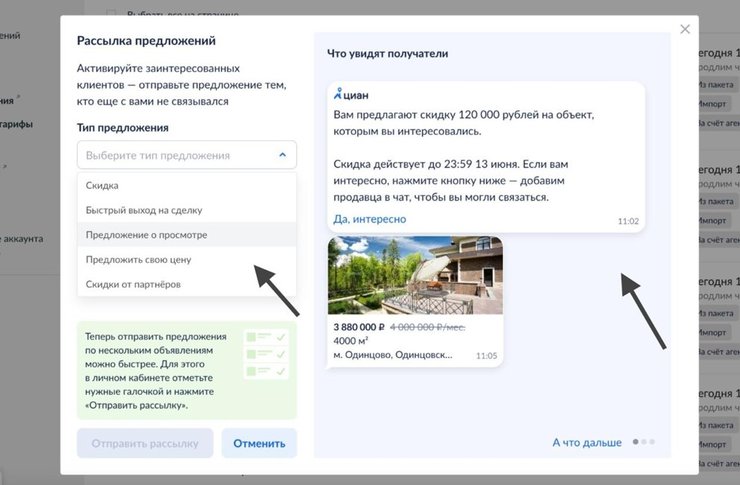Image resolution: width=740 pixels, height=485 pixels.
Task: Choose Предложение о просмотре option
Action: click(187, 234)
